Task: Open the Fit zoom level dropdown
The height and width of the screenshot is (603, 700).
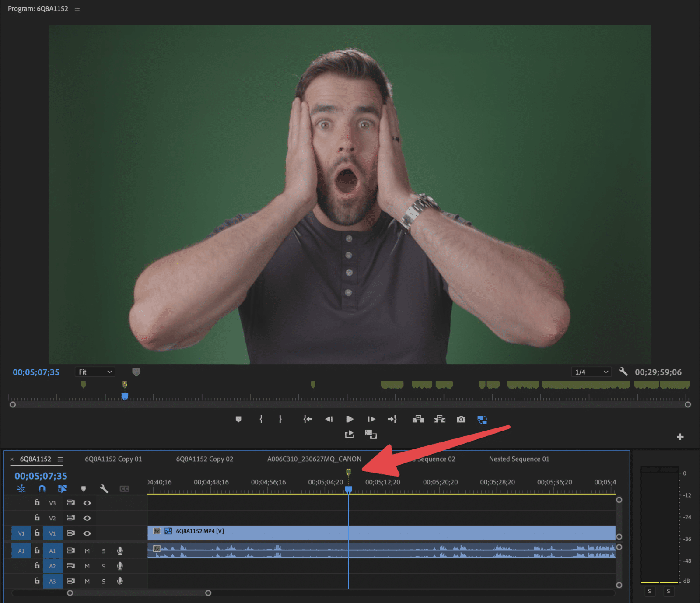Action: (94, 372)
